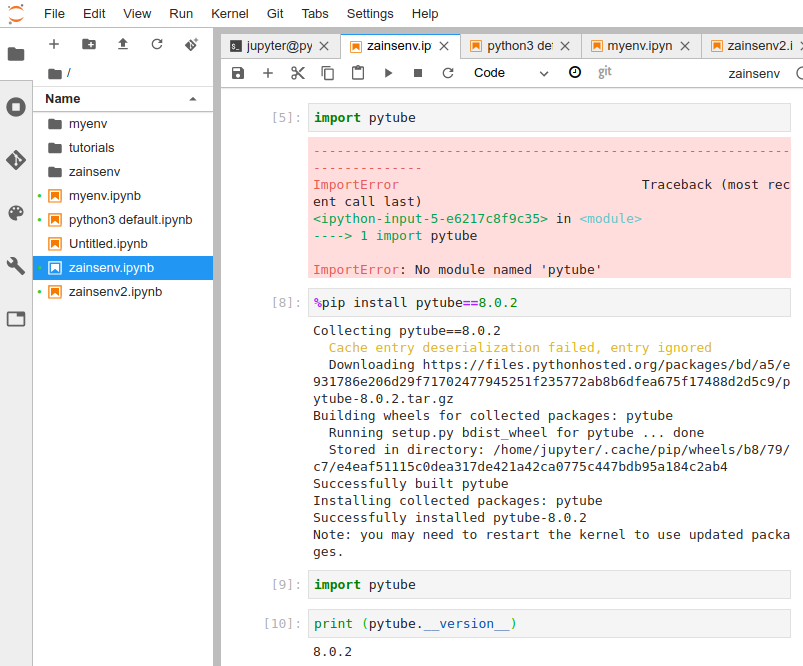This screenshot has height=666, width=803.
Task: Open the Settings menu
Action: pyautogui.click(x=370, y=14)
